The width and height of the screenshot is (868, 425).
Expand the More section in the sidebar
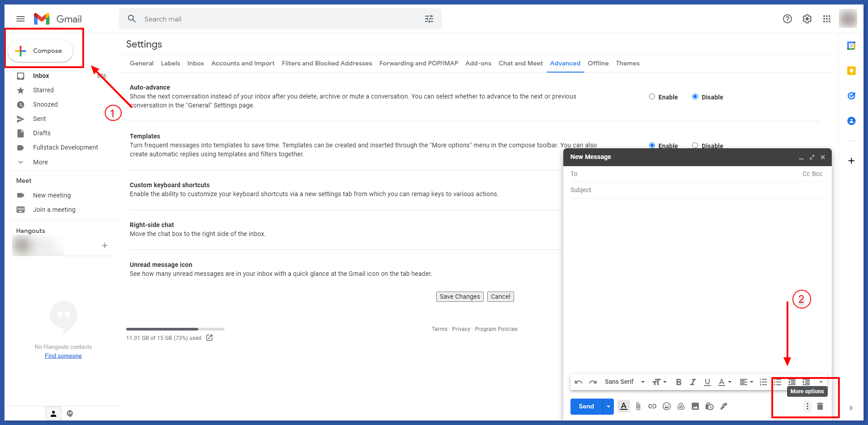pyautogui.click(x=40, y=162)
